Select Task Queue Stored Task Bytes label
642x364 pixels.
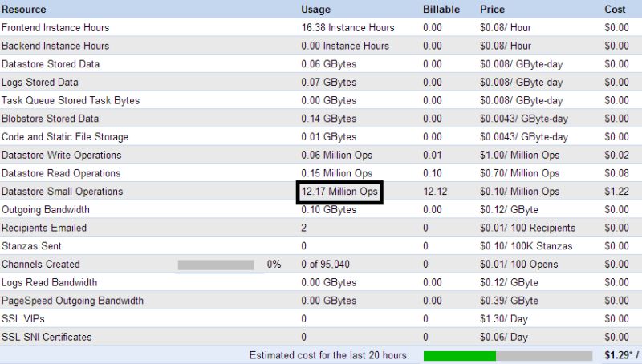(71, 100)
